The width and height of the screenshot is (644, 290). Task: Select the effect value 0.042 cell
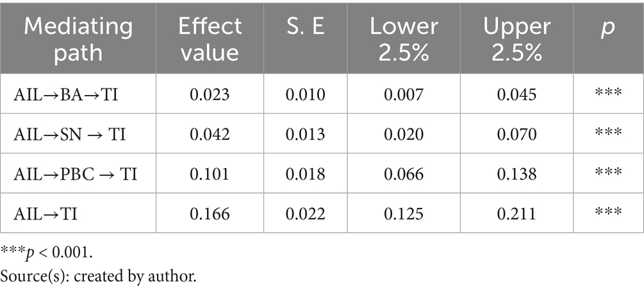click(210, 133)
